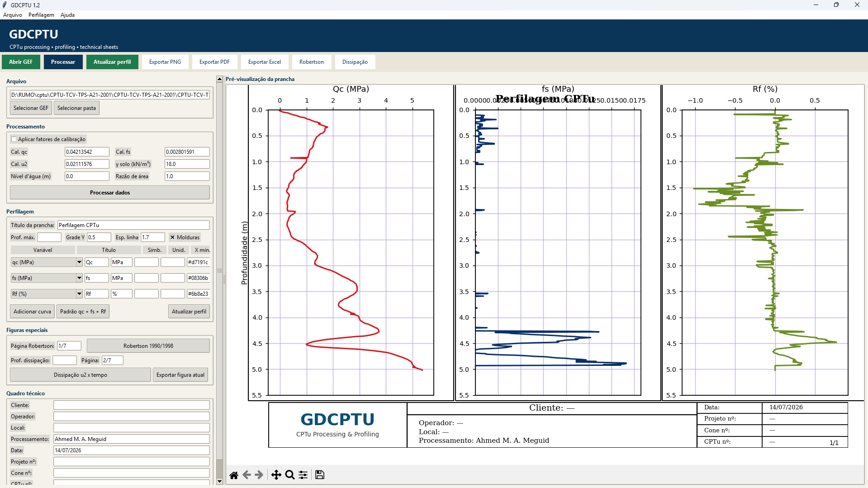Click the Rf color field #6b8e23

[199, 294]
